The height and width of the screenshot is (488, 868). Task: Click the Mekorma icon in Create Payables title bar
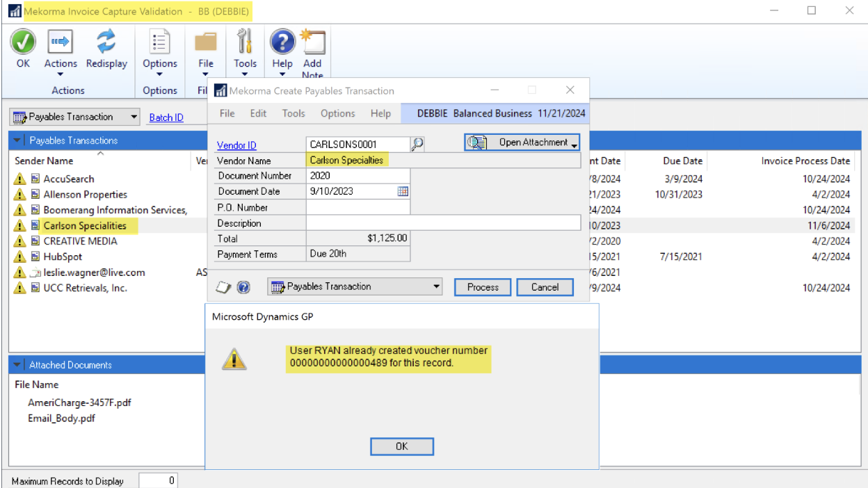point(220,90)
